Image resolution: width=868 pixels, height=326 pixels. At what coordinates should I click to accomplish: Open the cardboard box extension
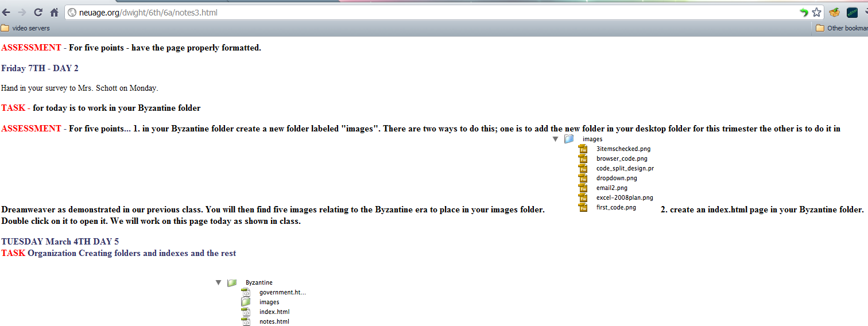(834, 13)
